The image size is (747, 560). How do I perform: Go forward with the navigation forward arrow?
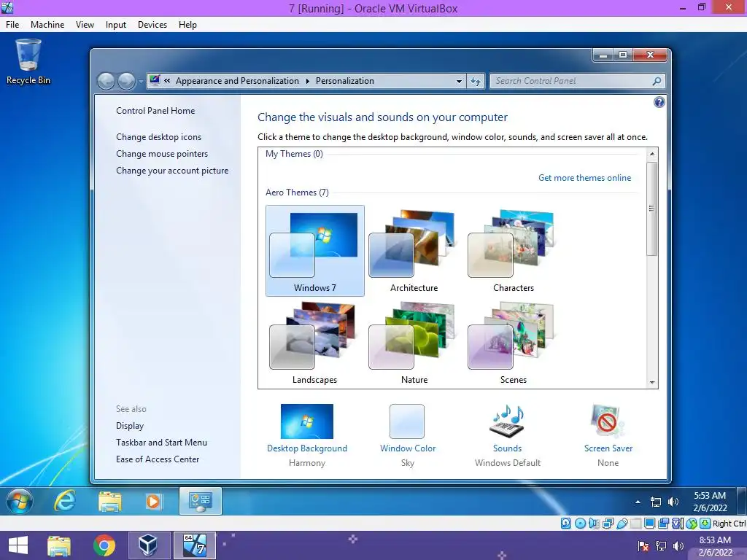tap(126, 82)
